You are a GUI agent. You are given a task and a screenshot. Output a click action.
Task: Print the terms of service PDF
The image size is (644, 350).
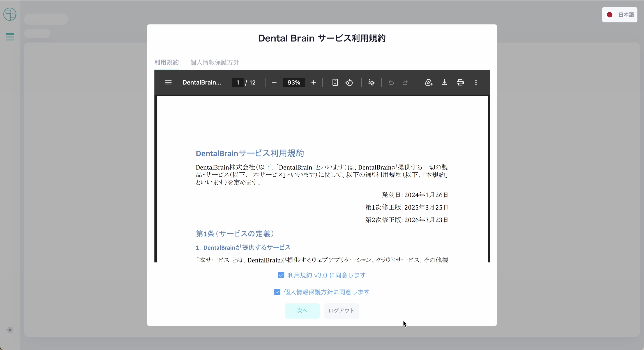click(460, 83)
